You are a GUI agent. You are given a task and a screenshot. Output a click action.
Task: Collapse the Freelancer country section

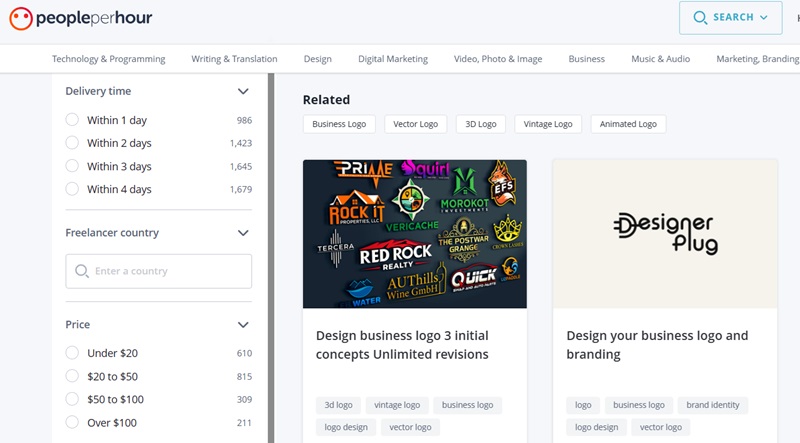pyautogui.click(x=243, y=233)
